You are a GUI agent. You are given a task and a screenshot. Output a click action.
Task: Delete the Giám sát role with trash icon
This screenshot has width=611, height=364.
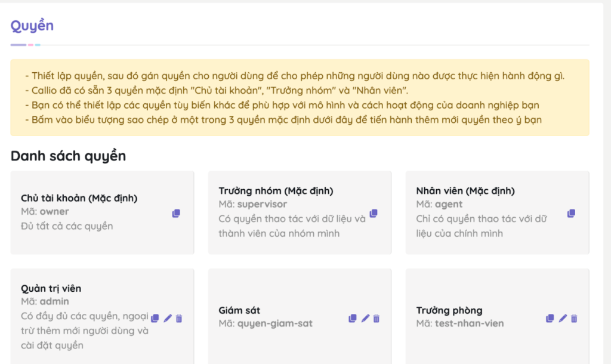pyautogui.click(x=375, y=319)
